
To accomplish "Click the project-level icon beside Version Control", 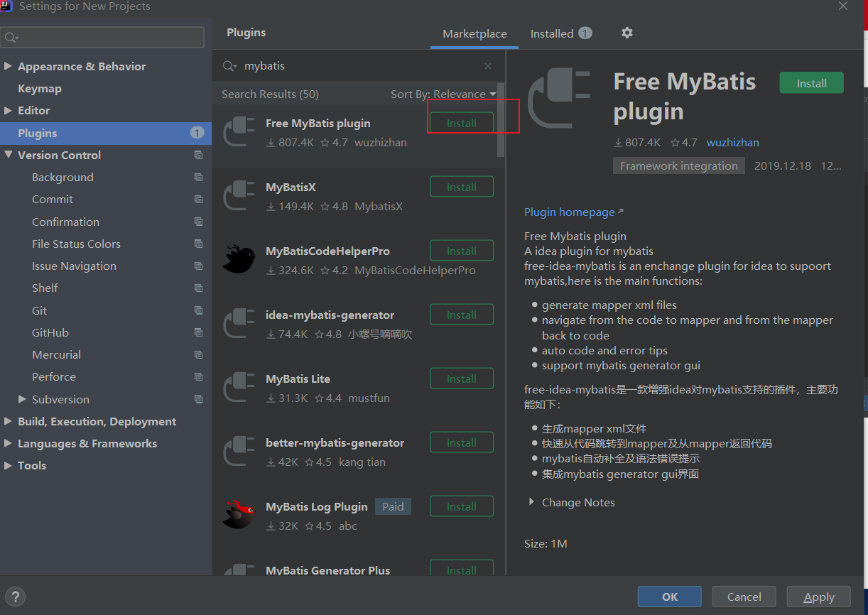I will tap(198, 155).
